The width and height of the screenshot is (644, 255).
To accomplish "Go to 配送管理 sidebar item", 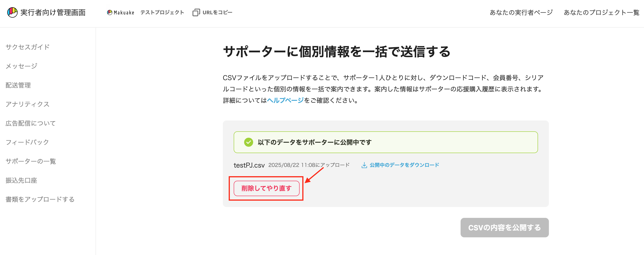I will coord(18,85).
